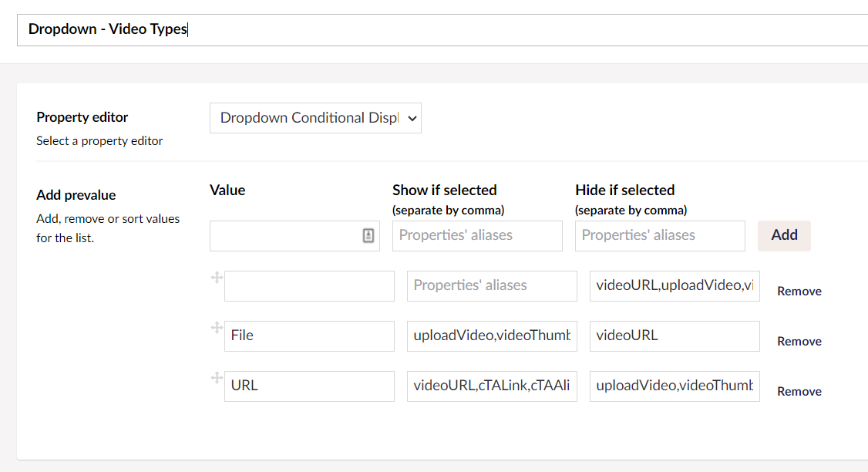The height and width of the screenshot is (472, 868).
Task: Remove the empty-value row
Action: pos(799,292)
